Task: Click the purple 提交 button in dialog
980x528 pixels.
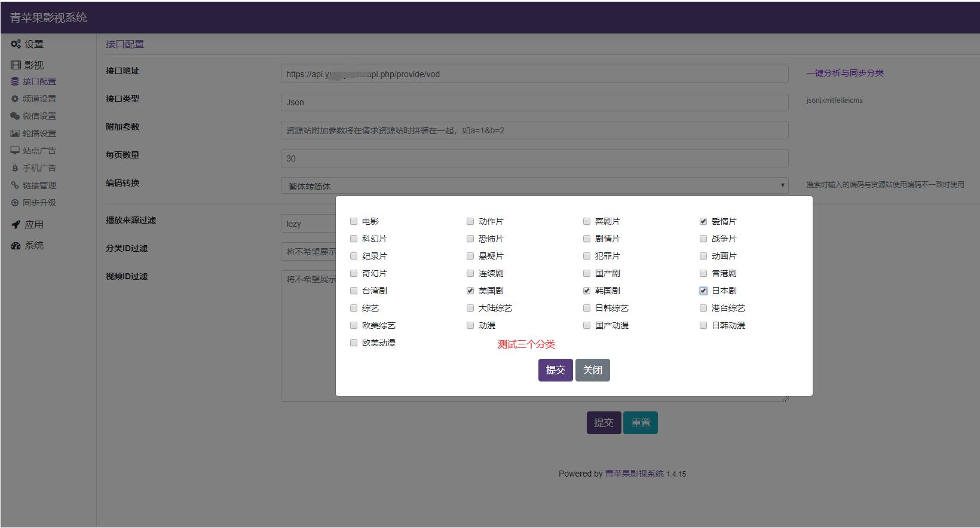Action: pos(555,370)
